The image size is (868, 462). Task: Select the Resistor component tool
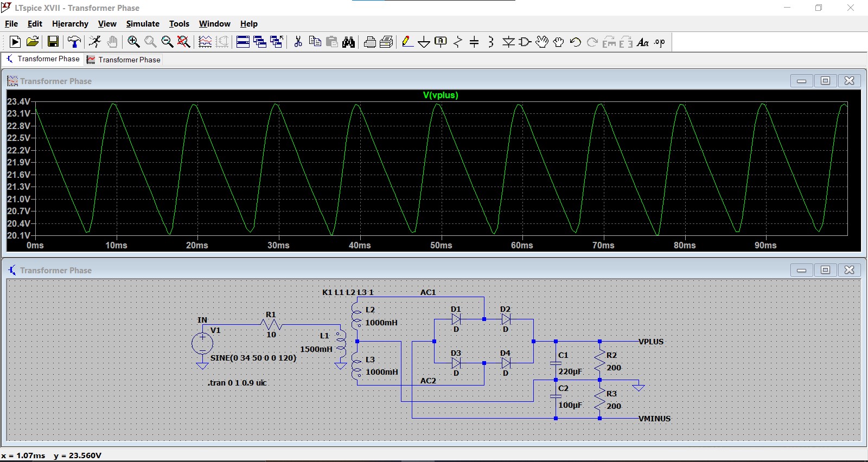[x=458, y=42]
